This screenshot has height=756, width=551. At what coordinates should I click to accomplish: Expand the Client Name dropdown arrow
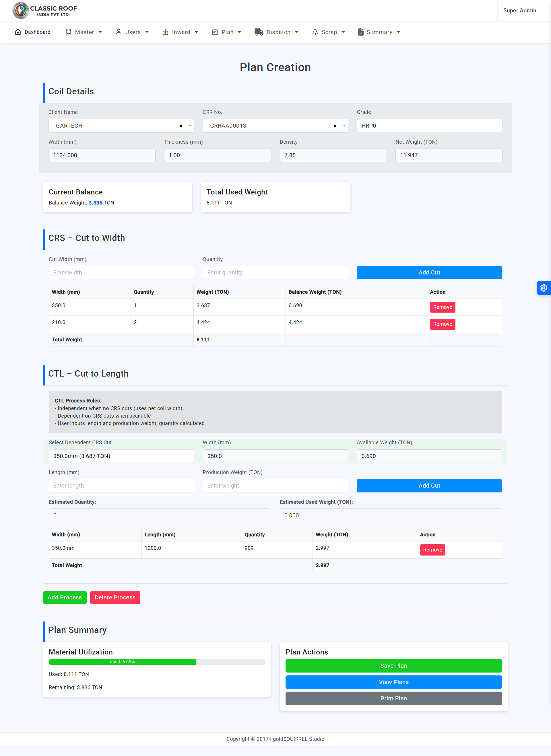point(190,126)
